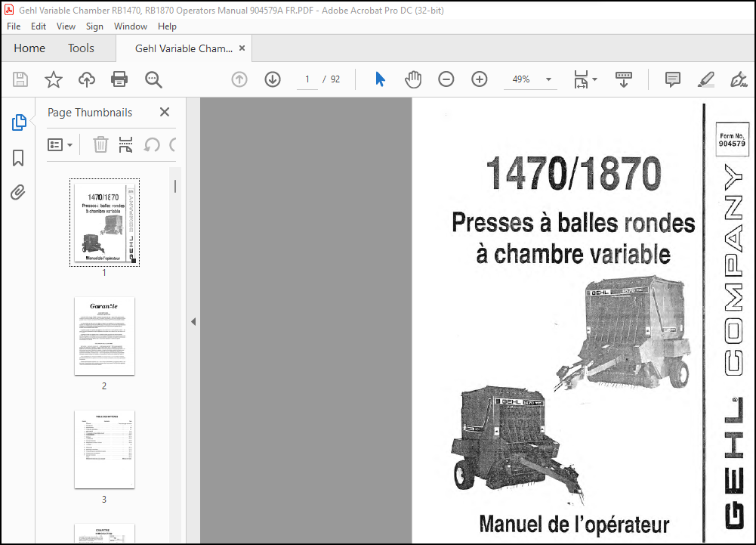Select the partially visible page 4 thumbnail
This screenshot has width=756, height=545.
click(x=104, y=534)
